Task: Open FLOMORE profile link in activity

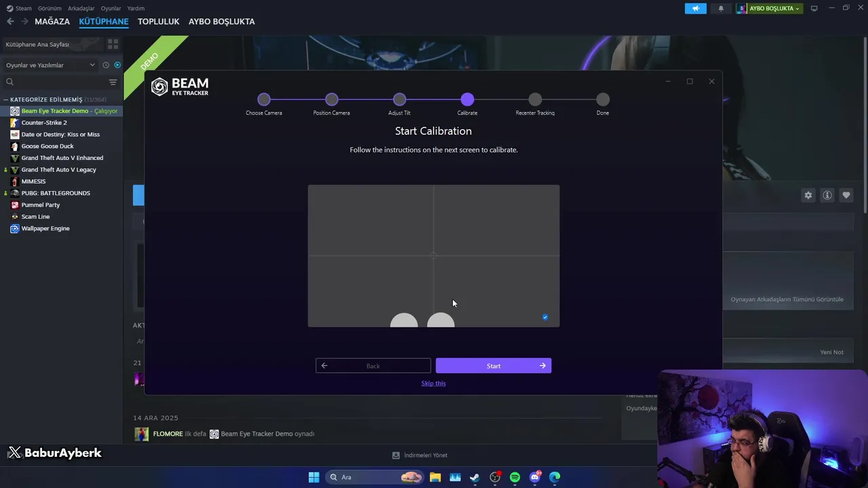Action: pyautogui.click(x=167, y=434)
